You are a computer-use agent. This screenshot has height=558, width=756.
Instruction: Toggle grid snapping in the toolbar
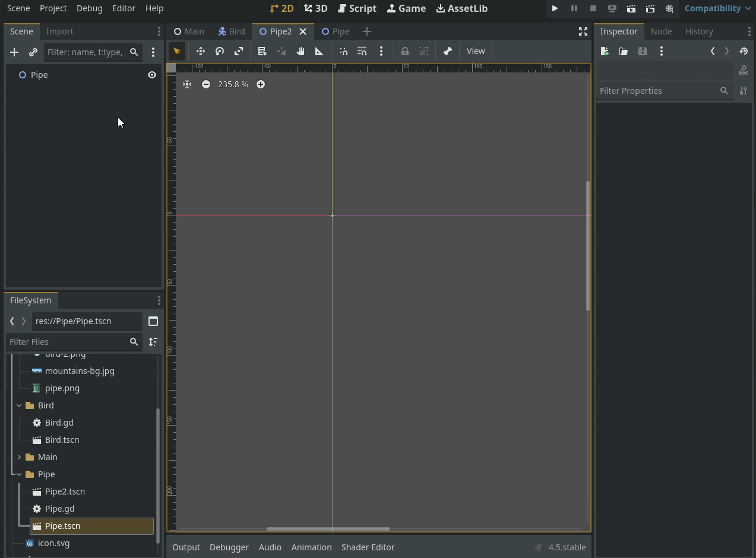click(362, 51)
